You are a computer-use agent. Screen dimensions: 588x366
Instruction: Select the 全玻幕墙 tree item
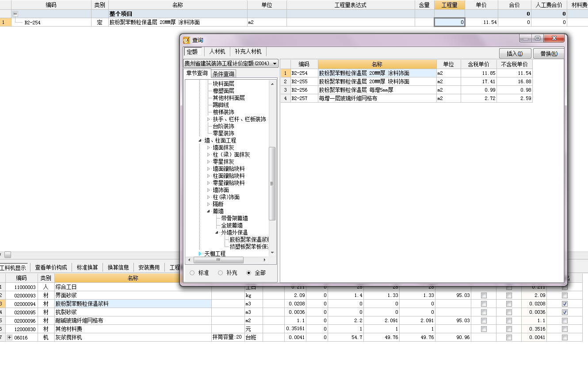(232, 225)
